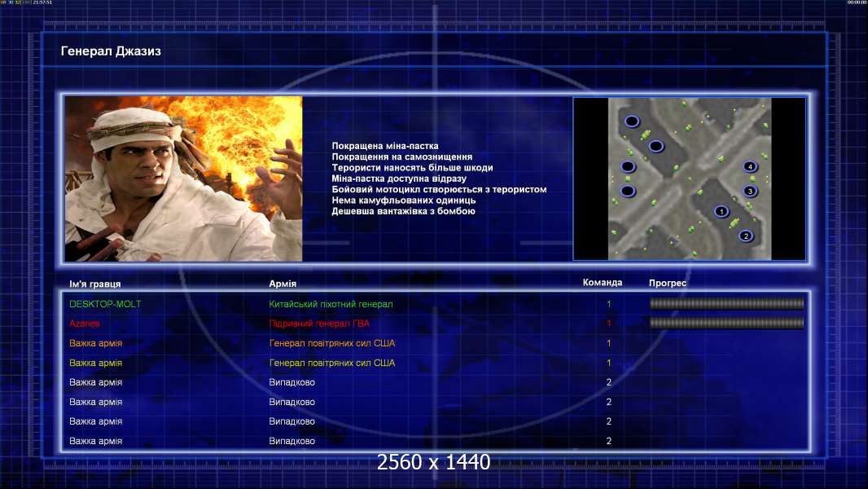Click the "Покращена міна-пастка" ability line
This screenshot has width=868, height=489.
[385, 146]
